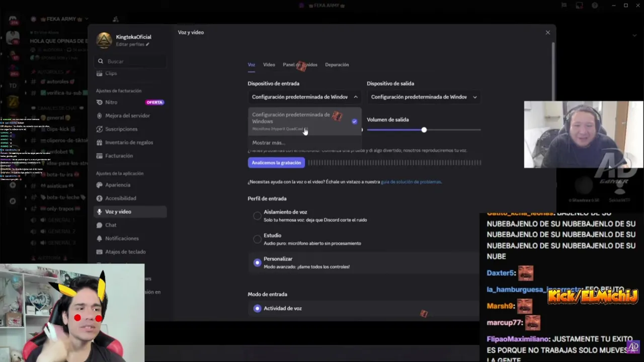
Task: Click the microphone icon for Voz y vídeo
Action: [100, 212]
